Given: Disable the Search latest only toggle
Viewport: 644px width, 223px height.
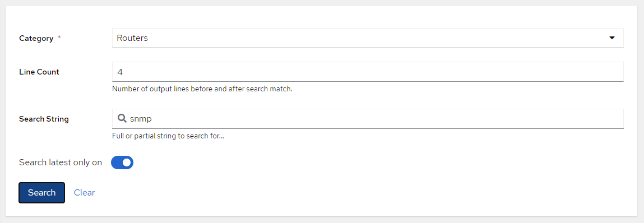Looking at the screenshot, I should (x=122, y=162).
